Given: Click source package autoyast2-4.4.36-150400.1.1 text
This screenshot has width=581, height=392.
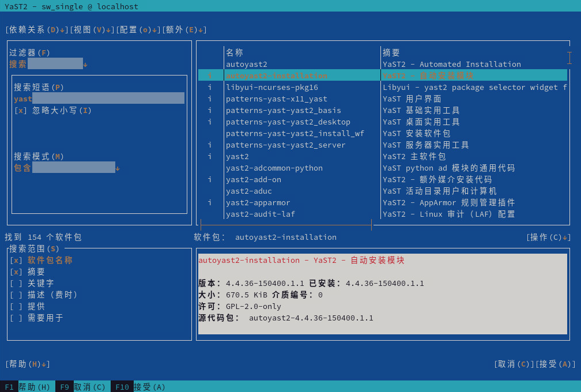Looking at the screenshot, I should (311, 318).
